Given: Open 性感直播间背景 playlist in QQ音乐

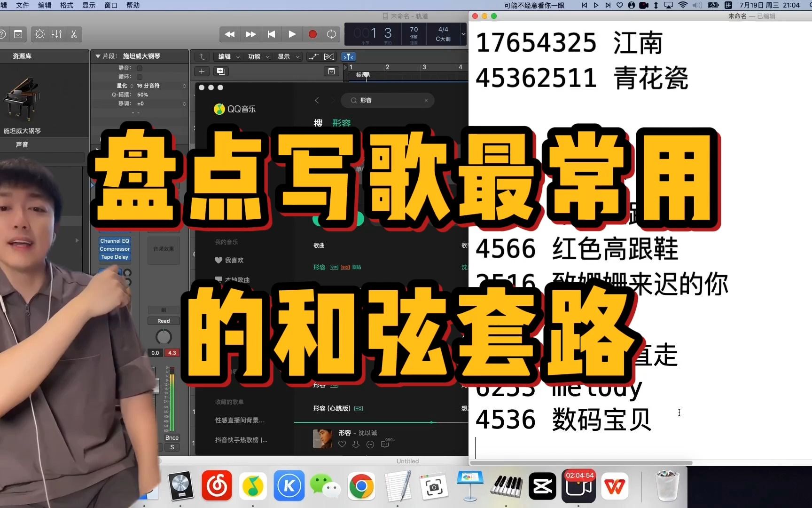Looking at the screenshot, I should (240, 420).
